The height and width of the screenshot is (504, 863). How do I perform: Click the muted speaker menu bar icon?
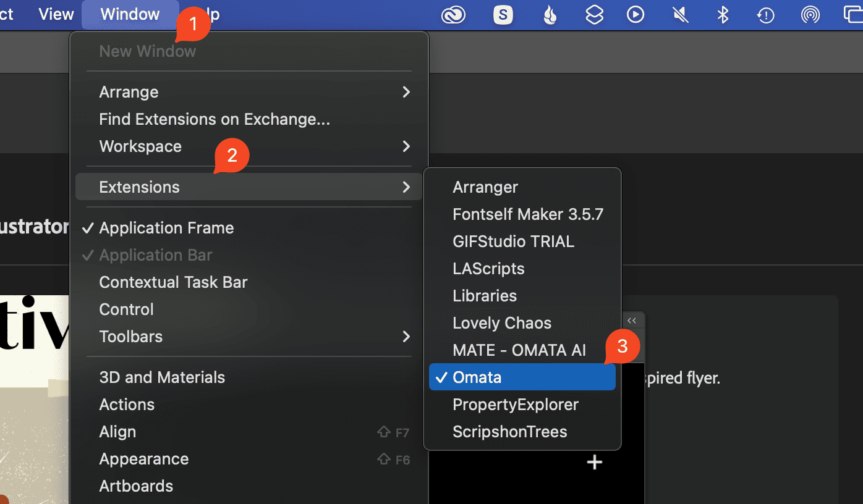coord(681,15)
